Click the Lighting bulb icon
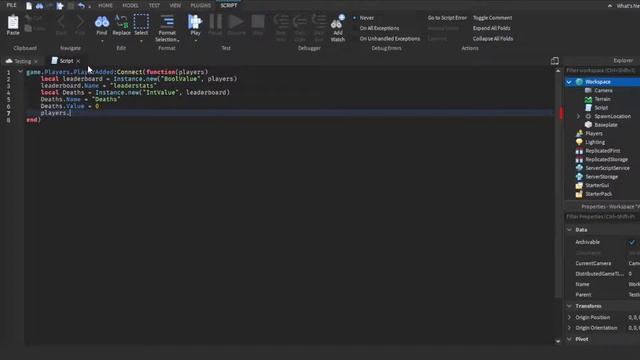 pos(579,142)
